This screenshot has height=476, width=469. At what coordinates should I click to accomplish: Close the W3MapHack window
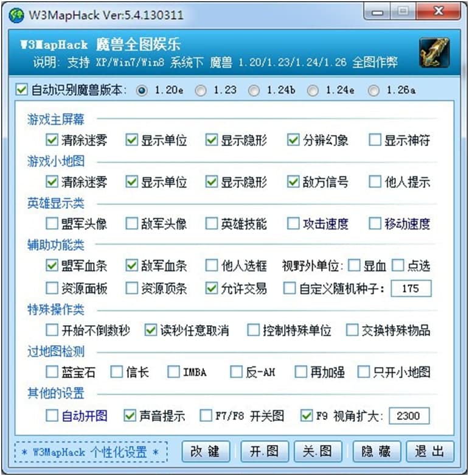(439, 12)
